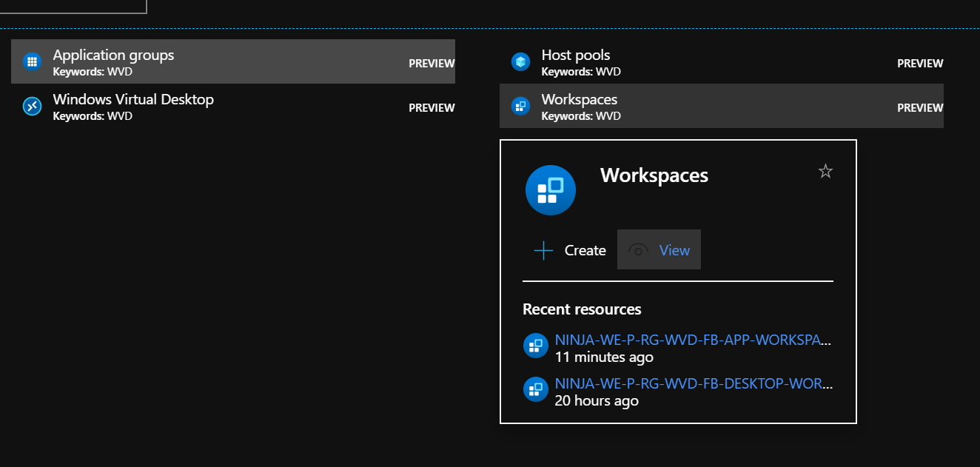
Task: Click the Application groups grid icon
Action: point(31,62)
